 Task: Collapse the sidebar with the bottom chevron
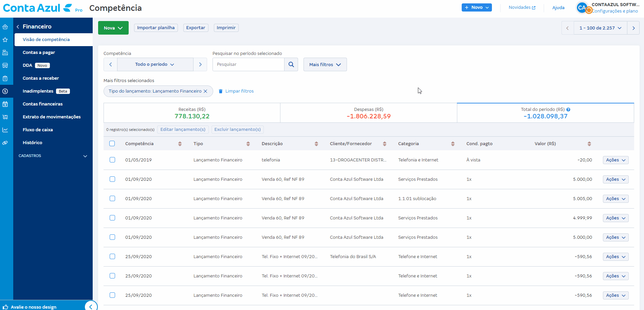click(x=91, y=306)
